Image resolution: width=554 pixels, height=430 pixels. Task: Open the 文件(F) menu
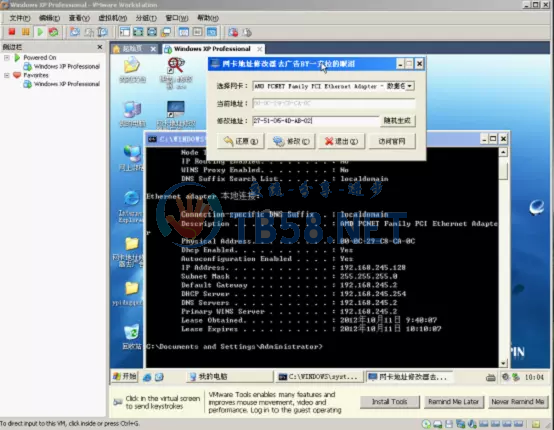click(x=19, y=18)
